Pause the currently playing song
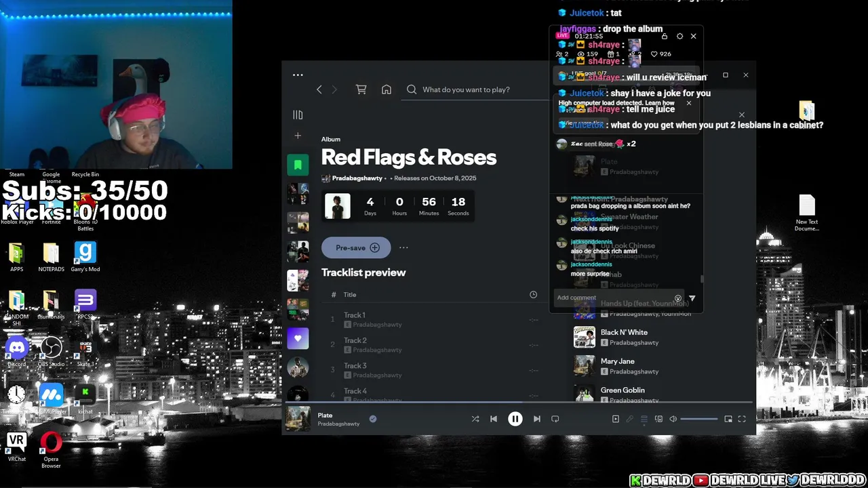 pyautogui.click(x=515, y=419)
